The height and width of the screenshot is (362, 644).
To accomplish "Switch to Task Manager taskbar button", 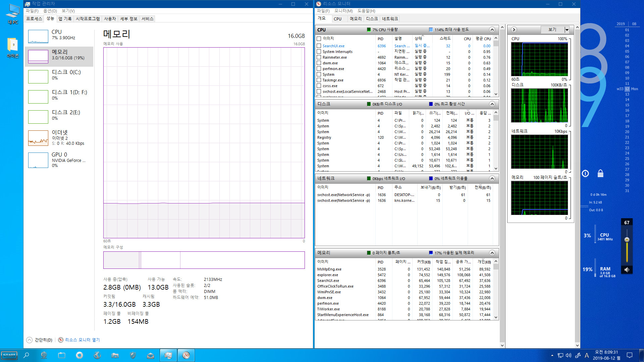I will [168, 355].
